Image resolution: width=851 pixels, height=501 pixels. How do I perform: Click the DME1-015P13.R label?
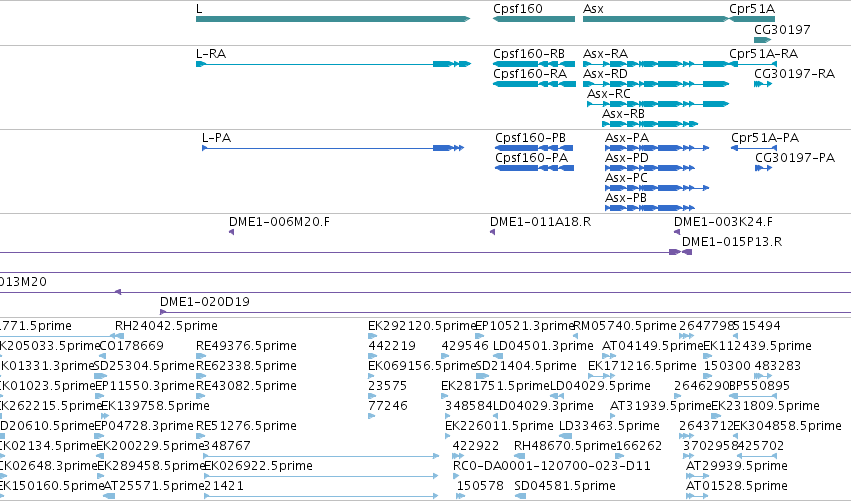(732, 242)
